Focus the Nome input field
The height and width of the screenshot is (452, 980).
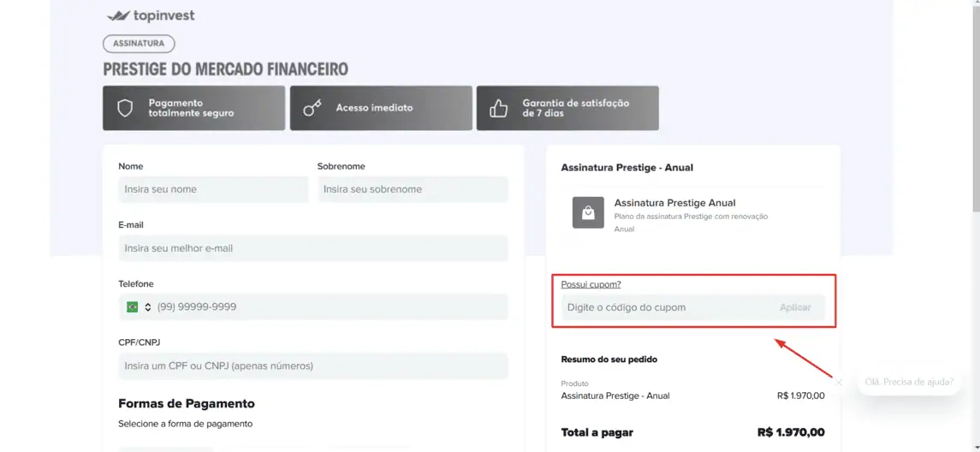[x=213, y=189]
